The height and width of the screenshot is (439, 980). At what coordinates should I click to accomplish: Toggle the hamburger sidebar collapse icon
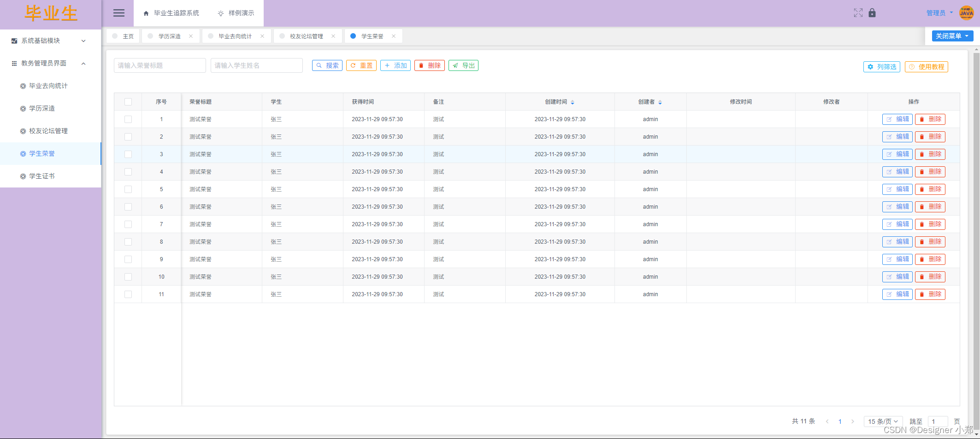(119, 13)
